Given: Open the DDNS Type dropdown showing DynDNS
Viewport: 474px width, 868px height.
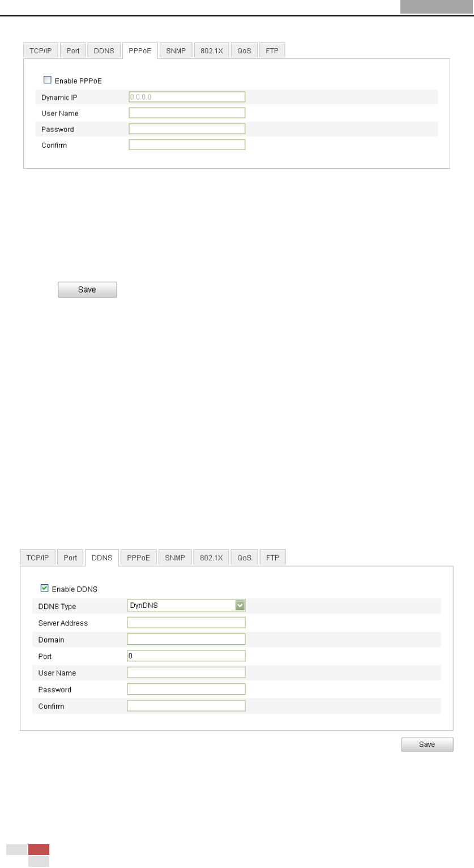Looking at the screenshot, I should tap(186, 606).
